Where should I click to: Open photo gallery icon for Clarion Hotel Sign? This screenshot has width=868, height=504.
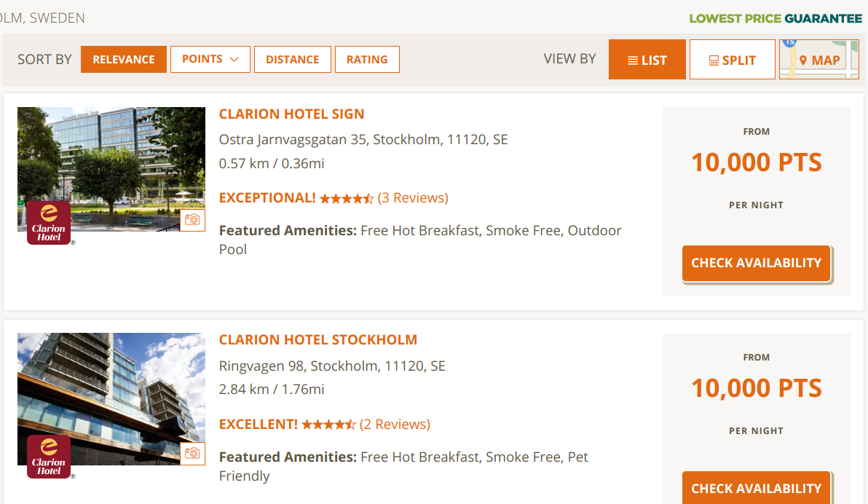tap(192, 220)
